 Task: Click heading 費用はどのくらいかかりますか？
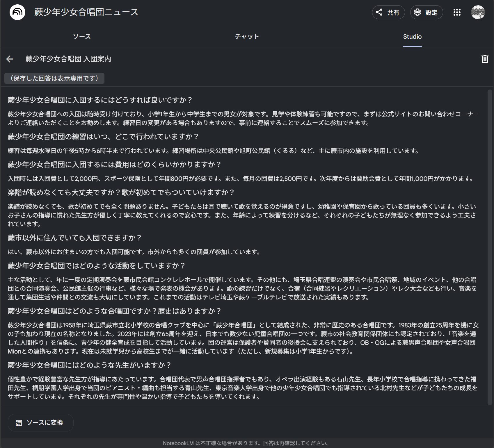[115, 165]
